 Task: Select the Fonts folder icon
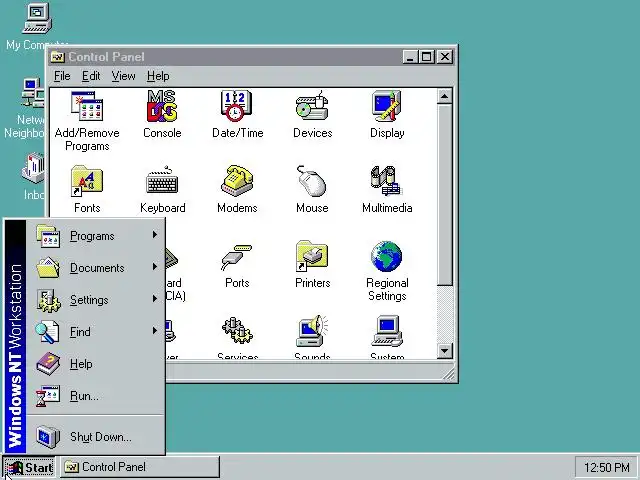point(87,181)
